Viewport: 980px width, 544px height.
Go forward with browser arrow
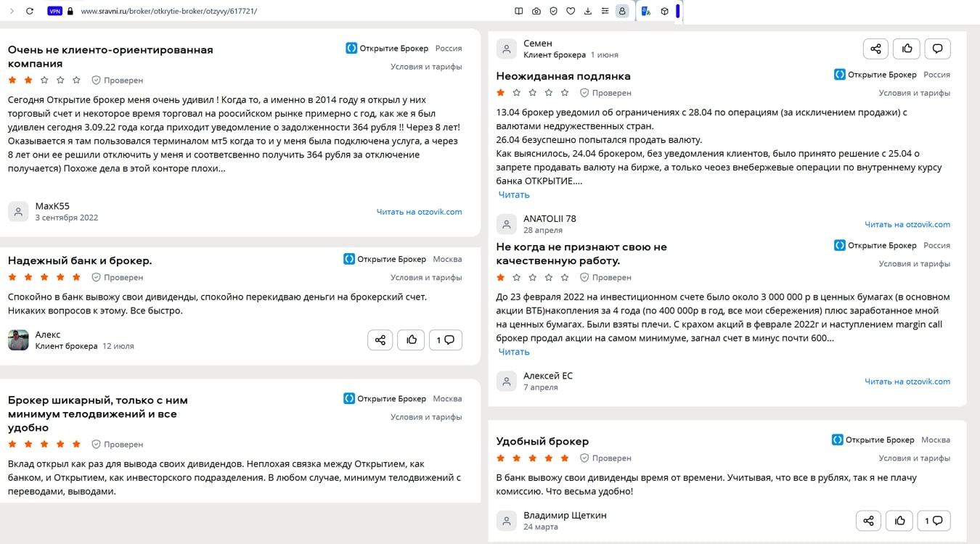(12, 11)
